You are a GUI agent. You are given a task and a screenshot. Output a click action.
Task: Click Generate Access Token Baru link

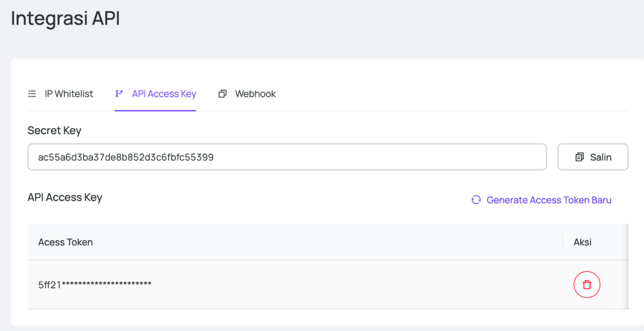pyautogui.click(x=548, y=200)
